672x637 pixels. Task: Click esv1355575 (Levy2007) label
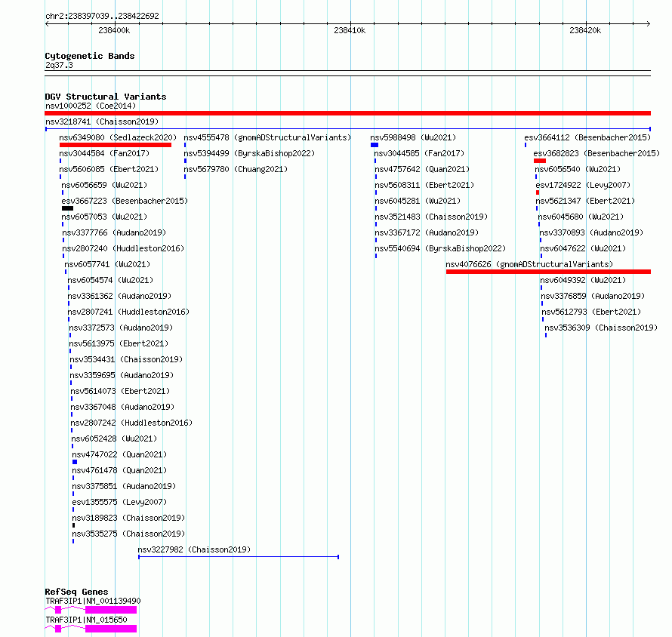pos(119,502)
